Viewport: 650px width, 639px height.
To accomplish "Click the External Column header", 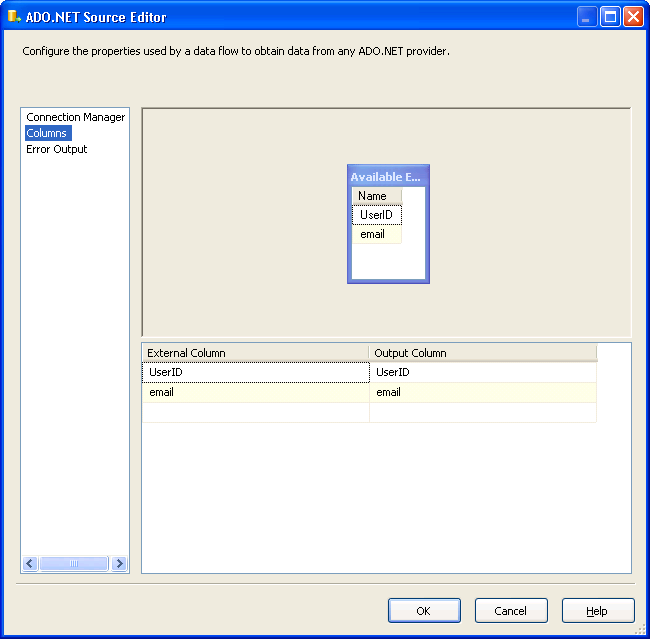I will coord(255,353).
